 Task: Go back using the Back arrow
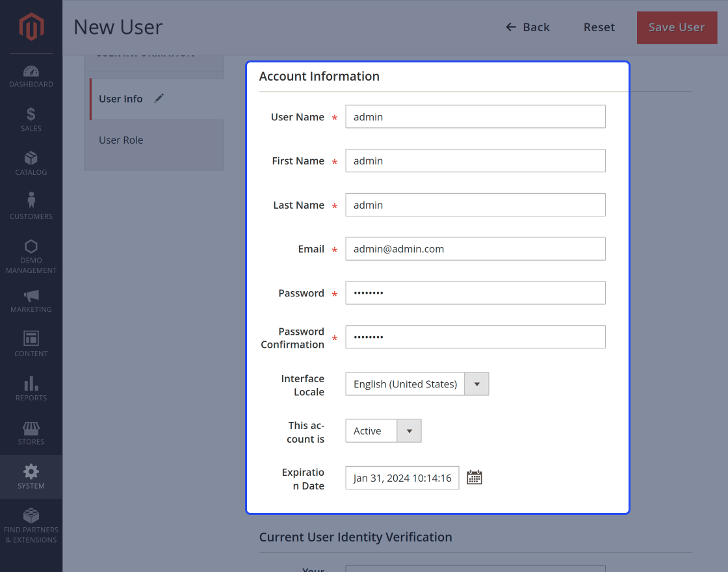point(527,27)
